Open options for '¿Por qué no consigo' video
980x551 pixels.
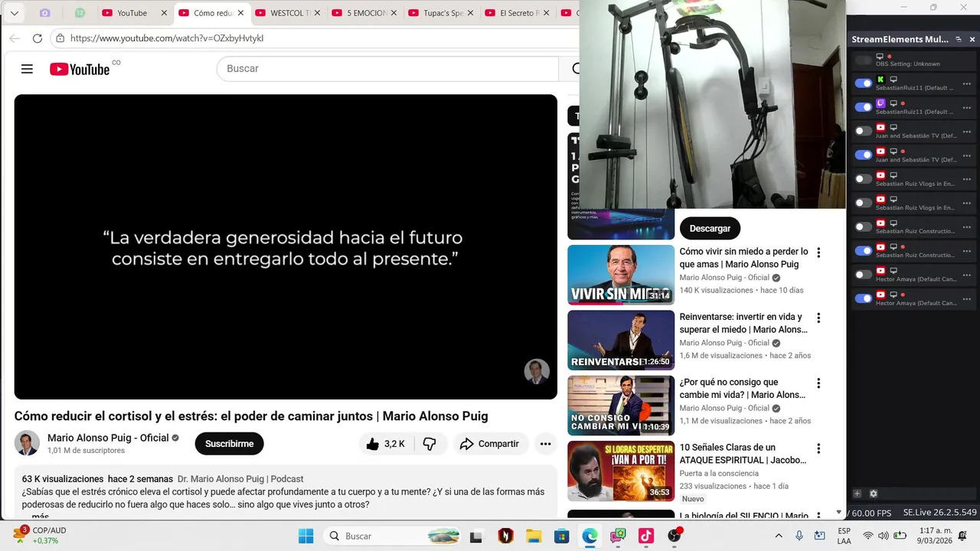[818, 383]
